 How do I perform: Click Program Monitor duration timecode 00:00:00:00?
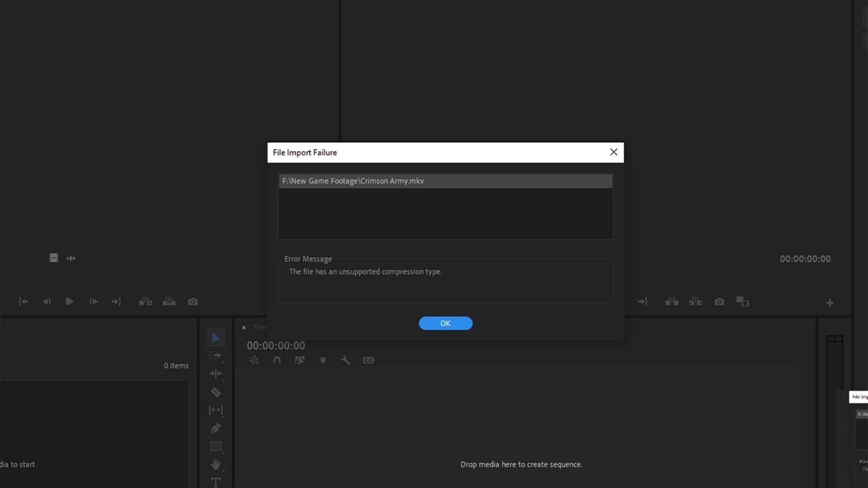point(805,259)
